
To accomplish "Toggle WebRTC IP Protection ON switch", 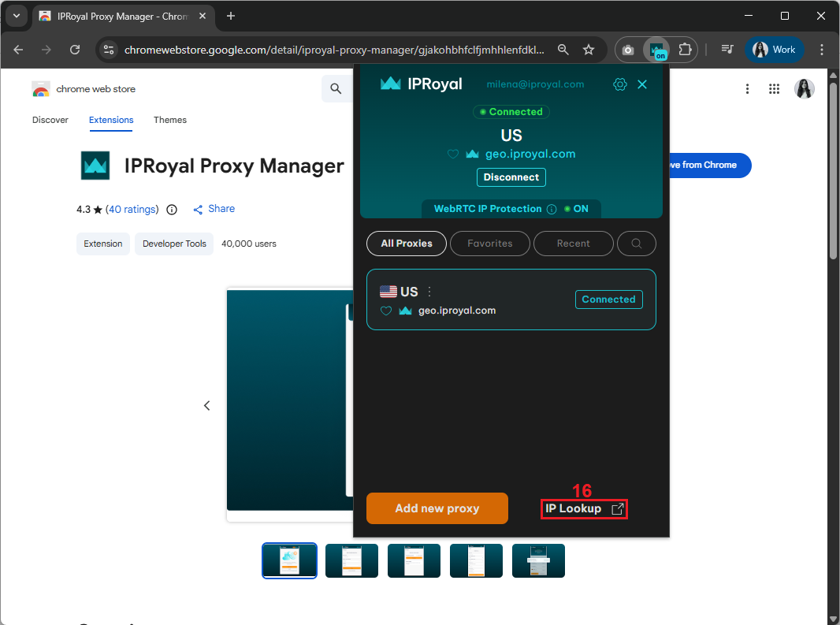I will (x=576, y=209).
